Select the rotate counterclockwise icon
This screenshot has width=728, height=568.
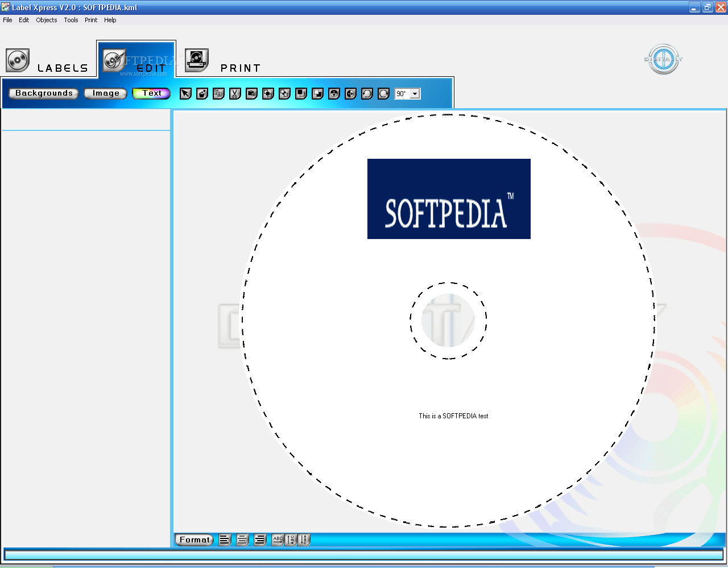click(367, 93)
